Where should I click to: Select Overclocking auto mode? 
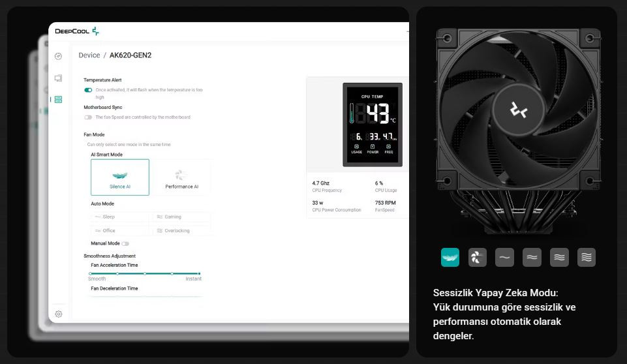(181, 231)
